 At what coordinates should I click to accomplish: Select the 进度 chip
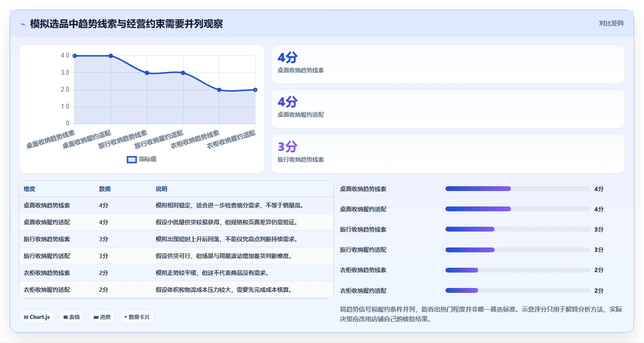102,317
